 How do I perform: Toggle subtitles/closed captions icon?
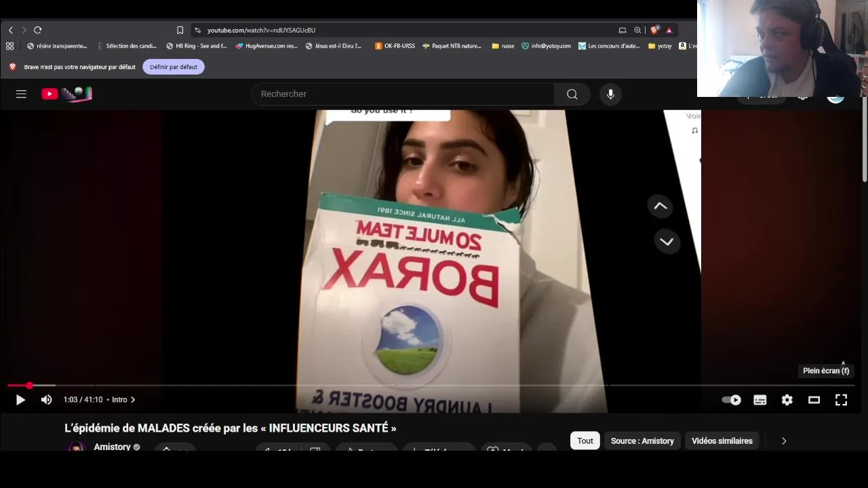tap(759, 400)
